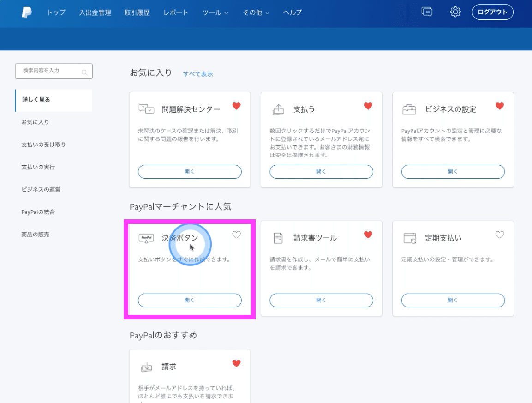Click the ビジネスの設定 briefcase icon
The width and height of the screenshot is (532, 403).
[x=409, y=109]
